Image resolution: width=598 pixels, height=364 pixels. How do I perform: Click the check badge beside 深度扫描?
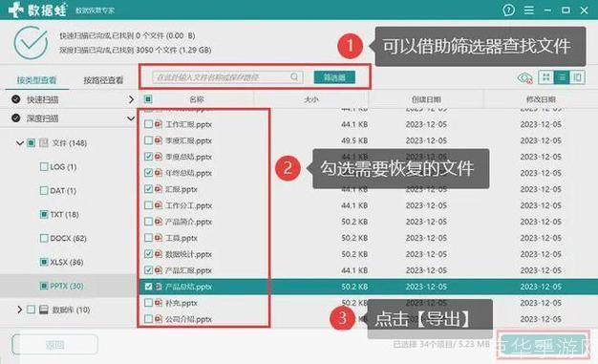pos(15,118)
